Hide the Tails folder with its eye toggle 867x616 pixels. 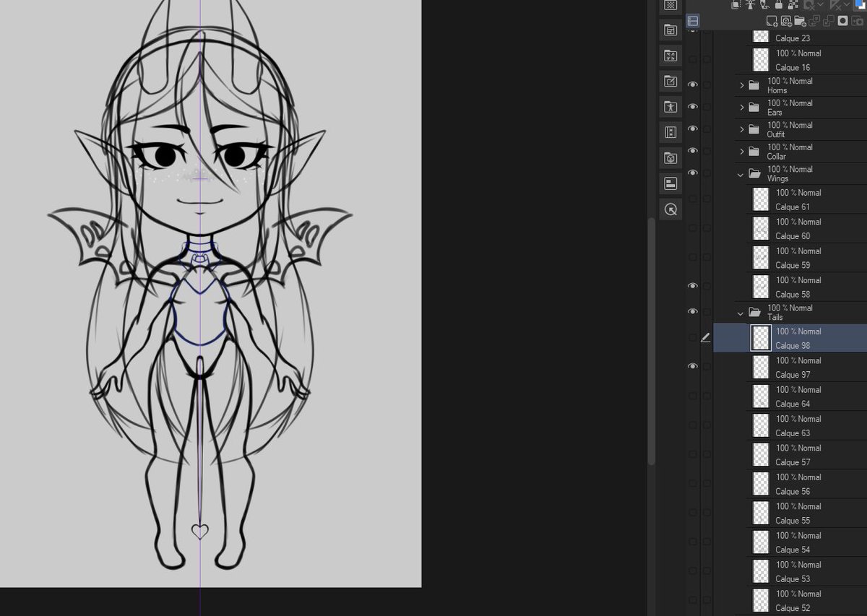click(693, 311)
